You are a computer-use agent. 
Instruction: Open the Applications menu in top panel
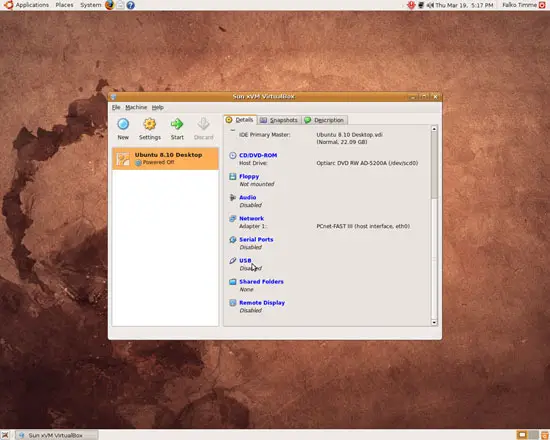coord(27,5)
